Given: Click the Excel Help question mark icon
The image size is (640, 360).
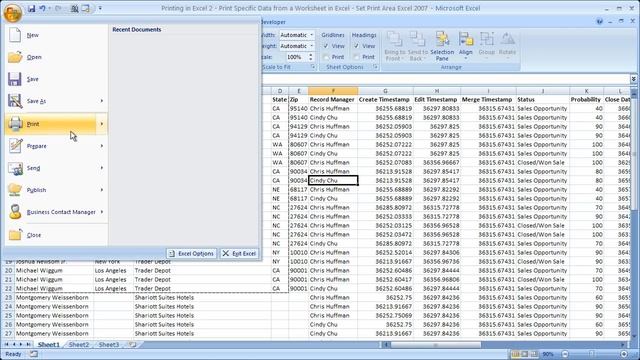Looking at the screenshot, I should (599, 22).
